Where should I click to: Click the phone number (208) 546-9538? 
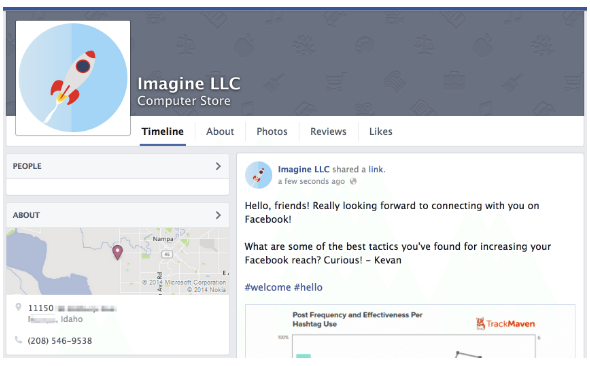(x=60, y=341)
